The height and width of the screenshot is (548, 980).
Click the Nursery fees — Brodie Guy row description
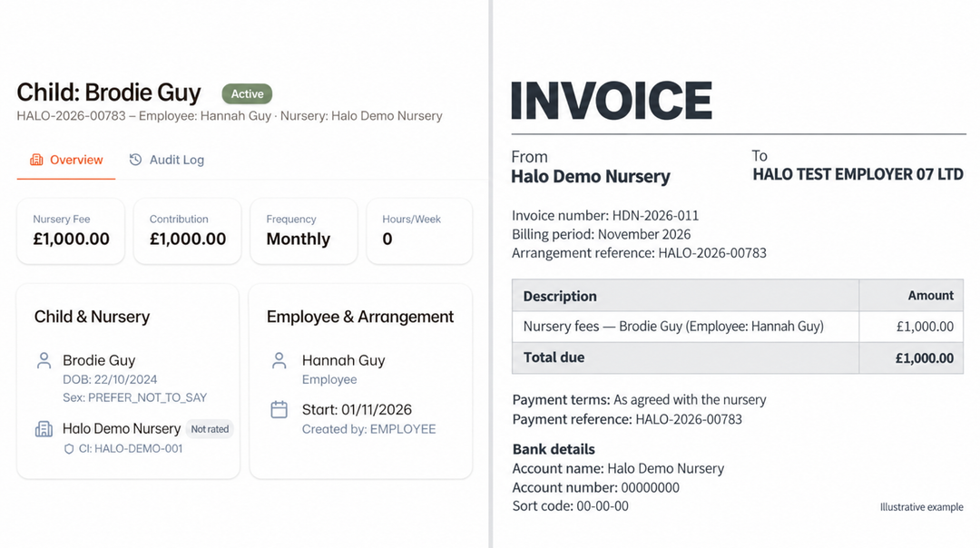673,327
